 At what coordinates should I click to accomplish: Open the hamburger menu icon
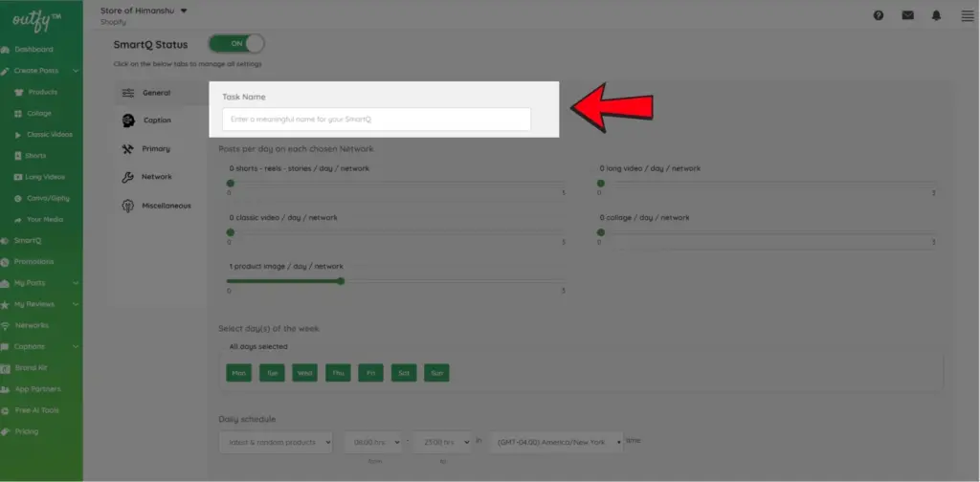(967, 15)
